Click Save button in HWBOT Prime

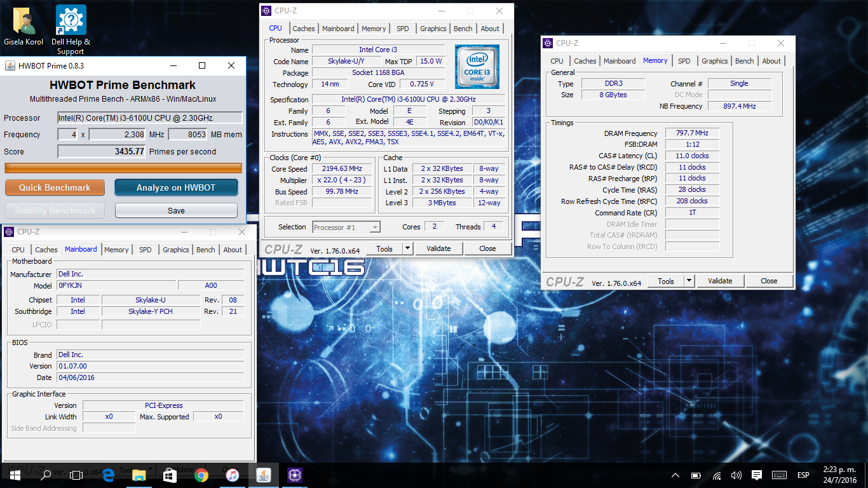[x=176, y=210]
